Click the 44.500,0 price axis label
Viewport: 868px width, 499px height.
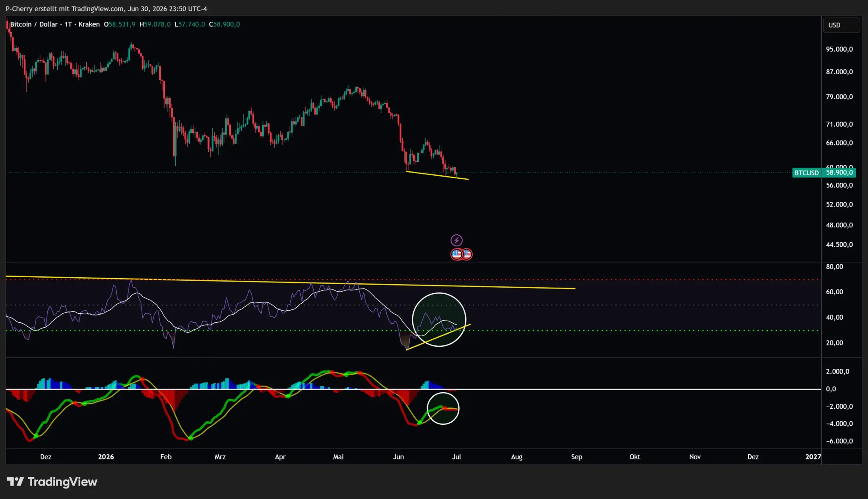pyautogui.click(x=839, y=245)
